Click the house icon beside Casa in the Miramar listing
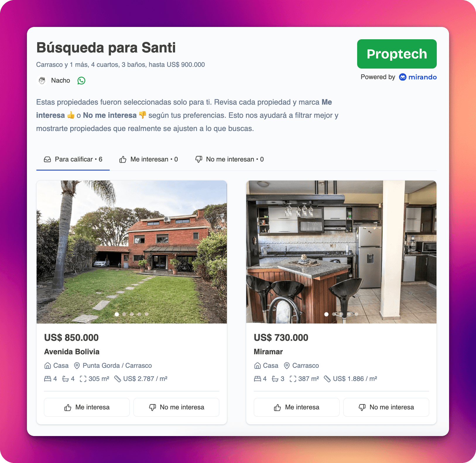476x463 pixels. [x=257, y=366]
